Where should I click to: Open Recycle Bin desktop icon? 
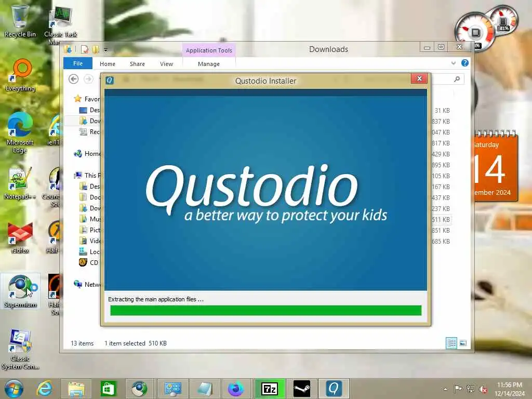coord(20,21)
